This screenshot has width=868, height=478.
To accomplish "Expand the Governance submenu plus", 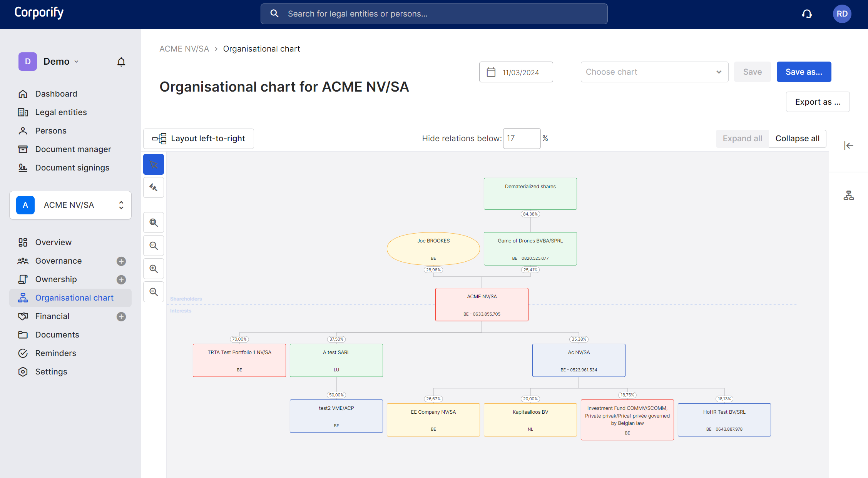I will 121,261.
